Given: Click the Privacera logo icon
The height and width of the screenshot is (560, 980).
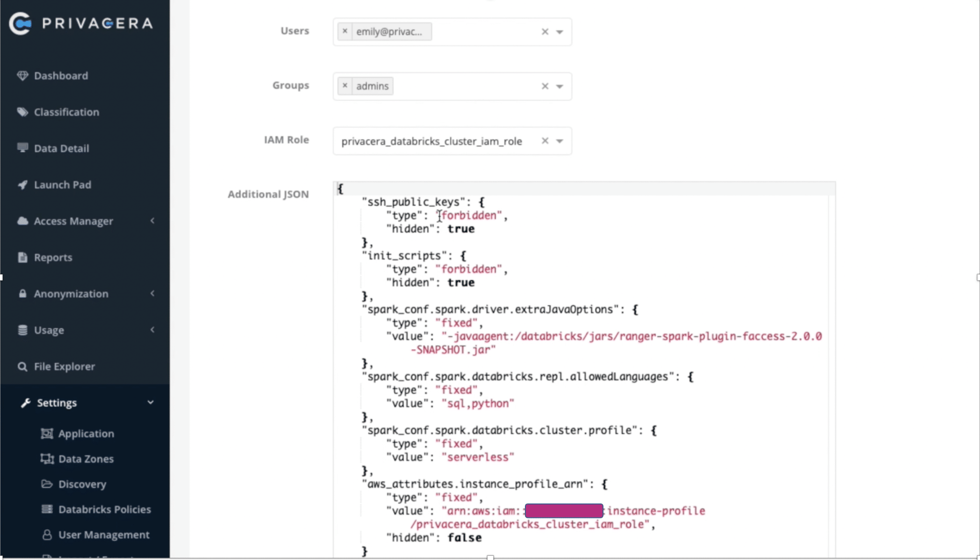Looking at the screenshot, I should point(21,23).
